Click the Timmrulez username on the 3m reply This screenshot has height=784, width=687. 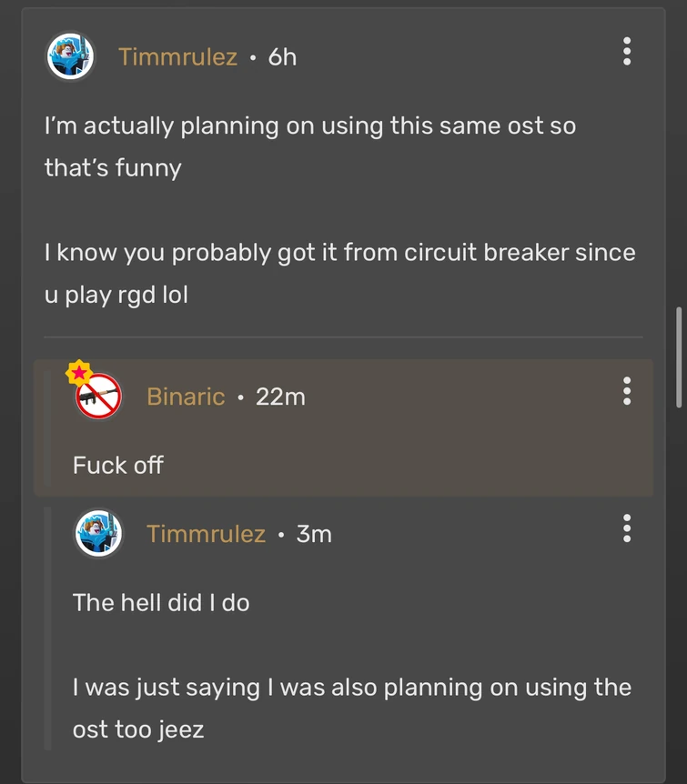coord(206,534)
